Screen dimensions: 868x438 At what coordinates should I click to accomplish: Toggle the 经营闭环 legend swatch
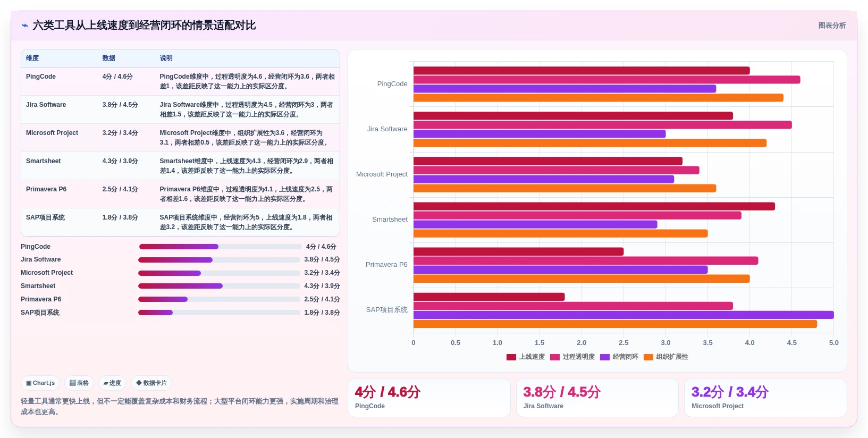click(605, 357)
